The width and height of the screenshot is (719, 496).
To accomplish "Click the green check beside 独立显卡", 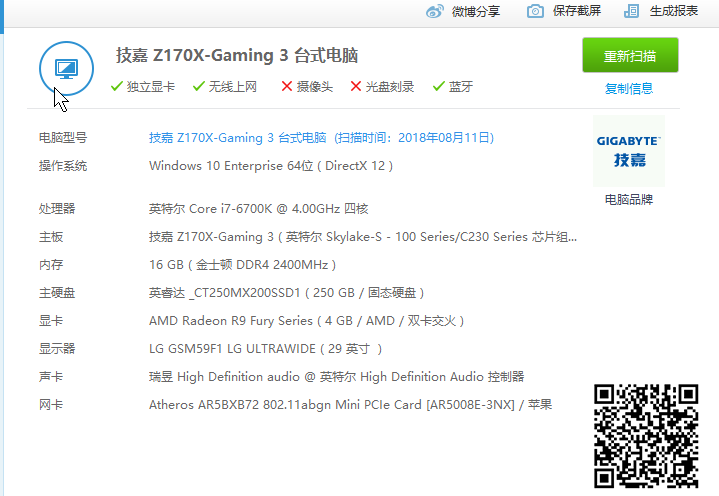I will coord(117,87).
